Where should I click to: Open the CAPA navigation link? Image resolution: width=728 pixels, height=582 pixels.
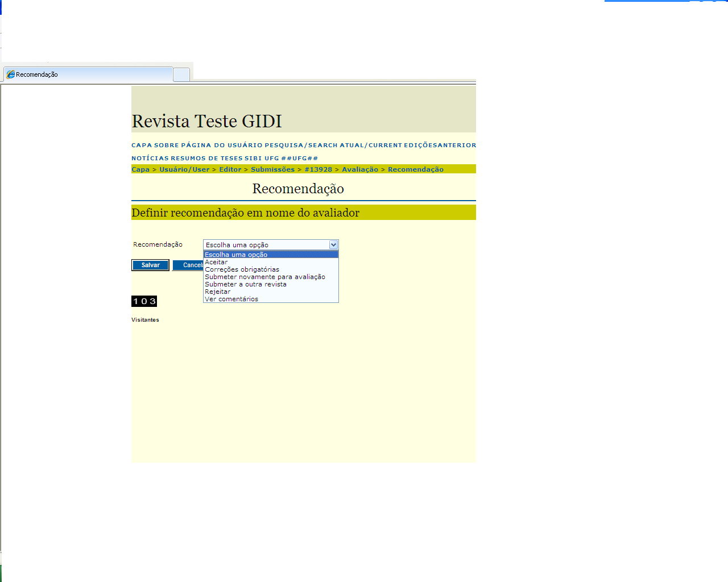click(x=142, y=145)
